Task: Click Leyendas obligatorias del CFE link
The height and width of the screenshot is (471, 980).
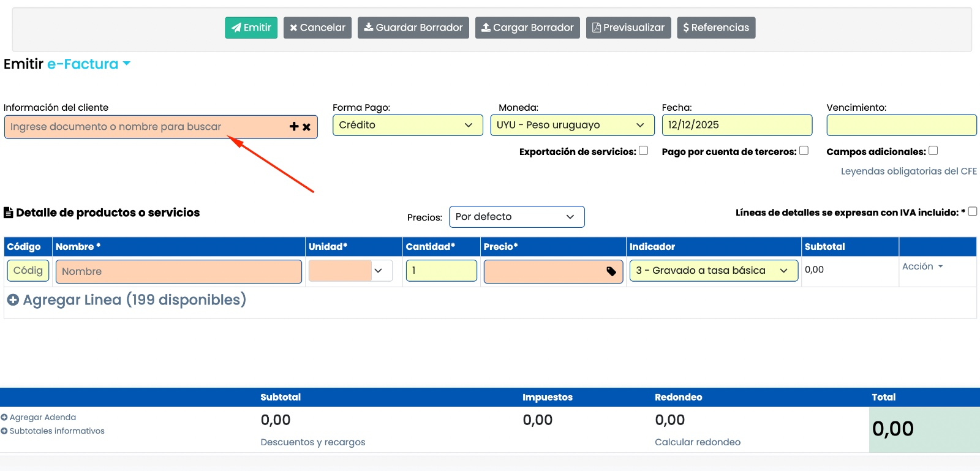Action: coord(908,171)
